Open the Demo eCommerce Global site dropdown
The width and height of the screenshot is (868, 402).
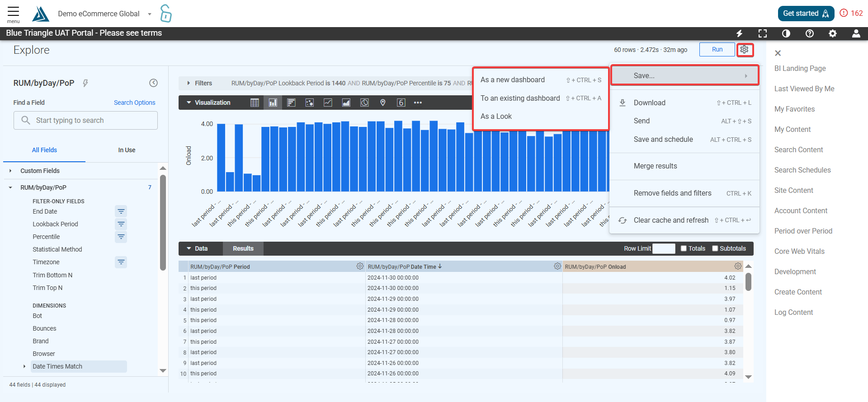104,14
